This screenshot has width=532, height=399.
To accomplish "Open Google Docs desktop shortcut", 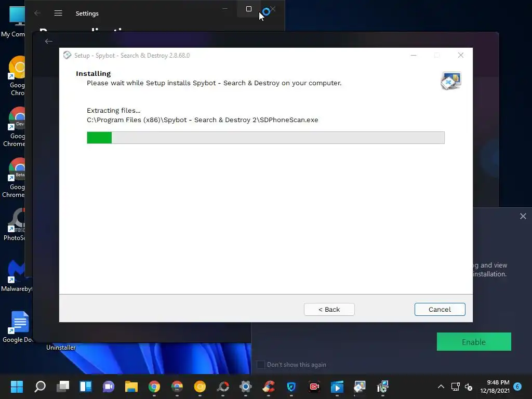I will [18, 327].
